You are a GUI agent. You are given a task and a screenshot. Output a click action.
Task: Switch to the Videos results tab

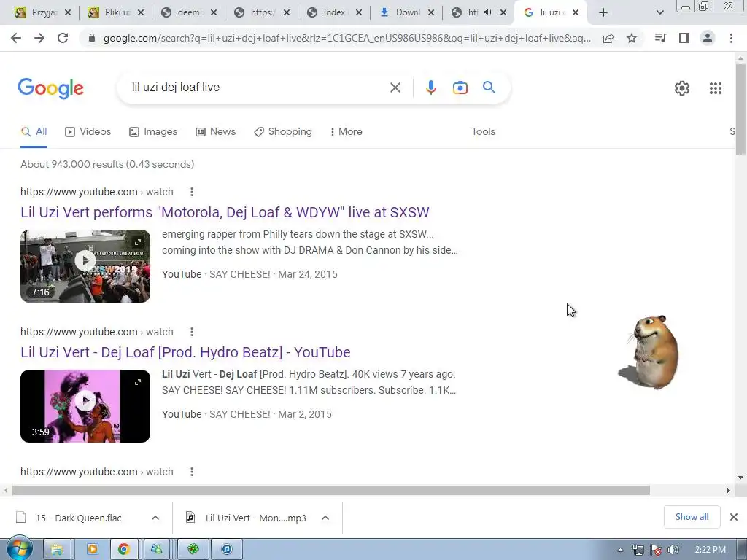click(88, 132)
